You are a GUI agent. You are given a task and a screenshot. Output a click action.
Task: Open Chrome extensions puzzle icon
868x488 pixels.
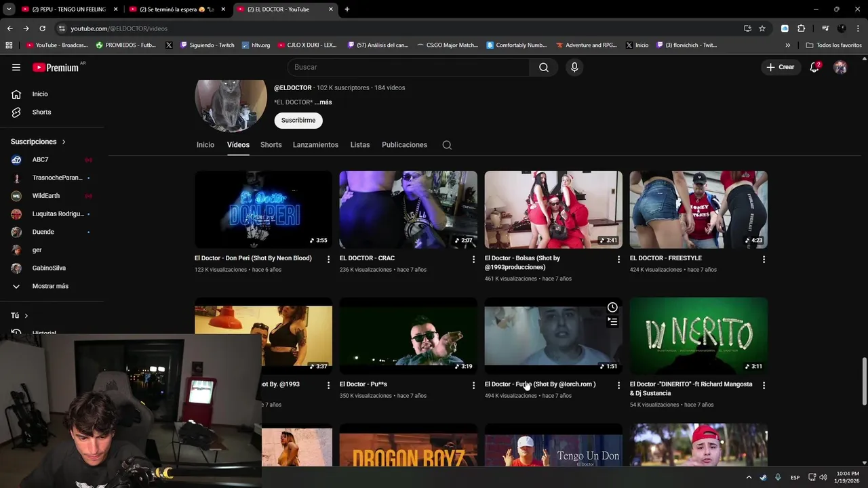(x=801, y=28)
